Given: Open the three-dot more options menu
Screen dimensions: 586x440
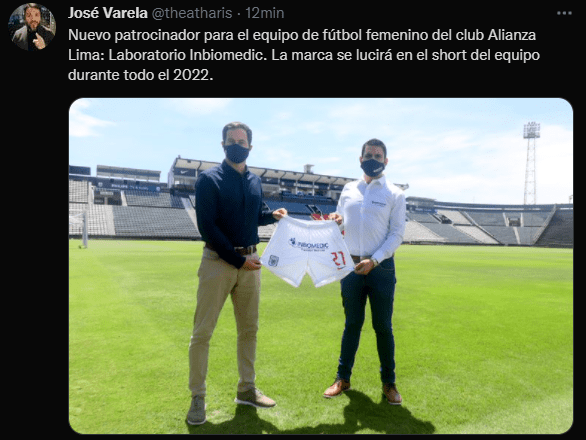Looking at the screenshot, I should click(x=564, y=13).
